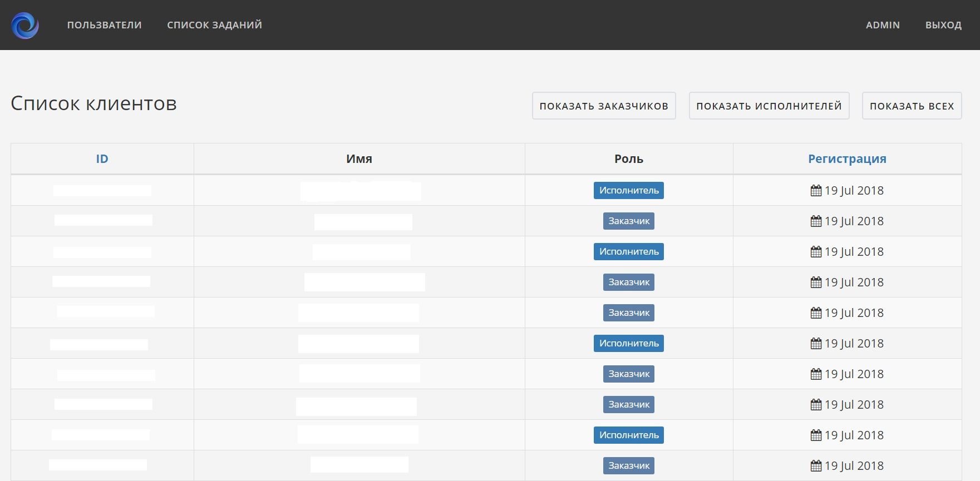The image size is (980, 481).
Task: Click the Исполнитель badge in the third row
Action: (629, 251)
